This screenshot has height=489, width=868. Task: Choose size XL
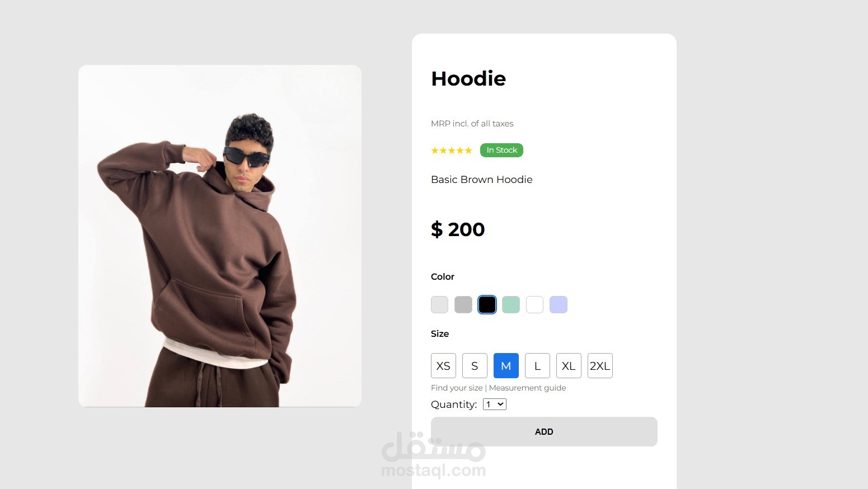click(569, 366)
